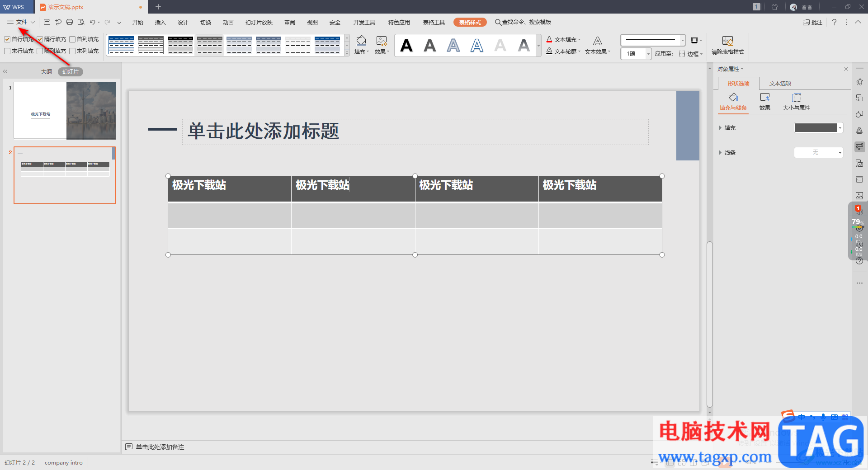Enable the 首列填充 checkbox
868x470 pixels.
coord(72,39)
